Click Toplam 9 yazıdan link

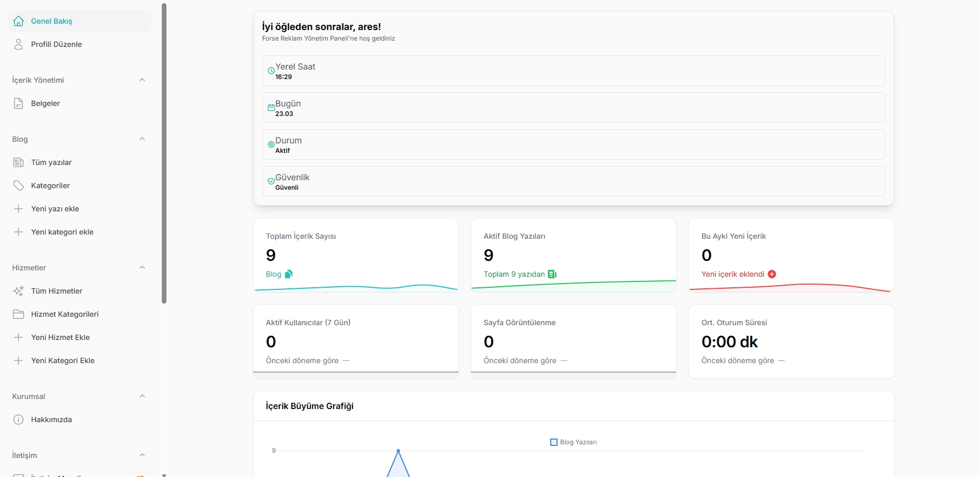click(x=514, y=274)
